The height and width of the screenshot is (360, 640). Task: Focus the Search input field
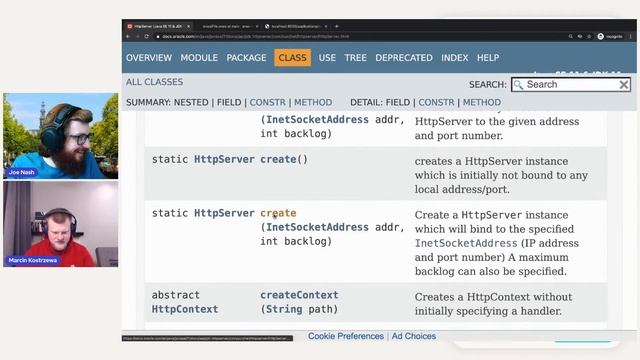[x=571, y=84]
